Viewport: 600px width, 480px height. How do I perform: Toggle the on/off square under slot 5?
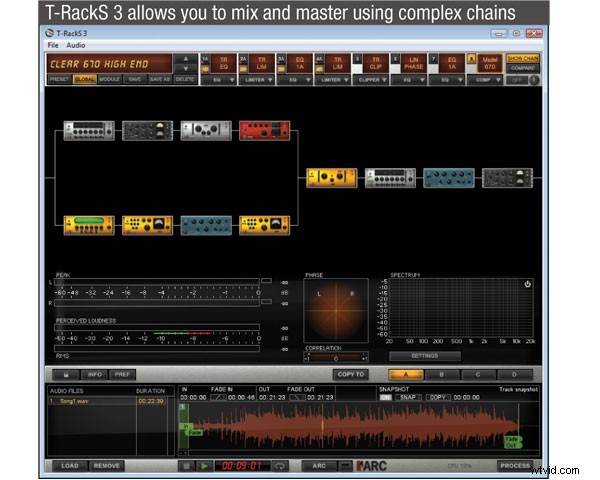click(357, 69)
